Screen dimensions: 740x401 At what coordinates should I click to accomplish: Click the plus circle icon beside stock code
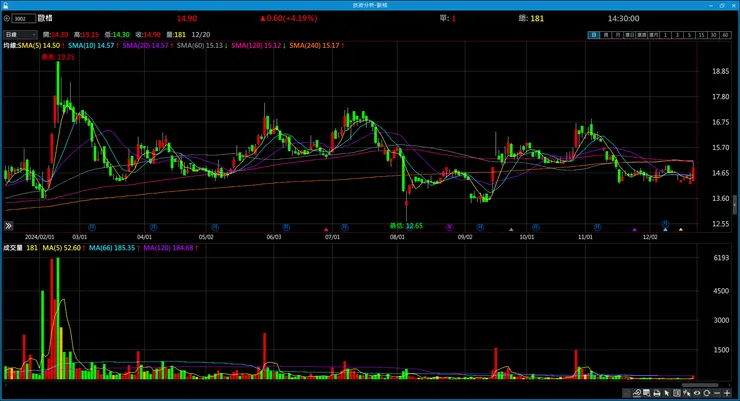(x=7, y=18)
